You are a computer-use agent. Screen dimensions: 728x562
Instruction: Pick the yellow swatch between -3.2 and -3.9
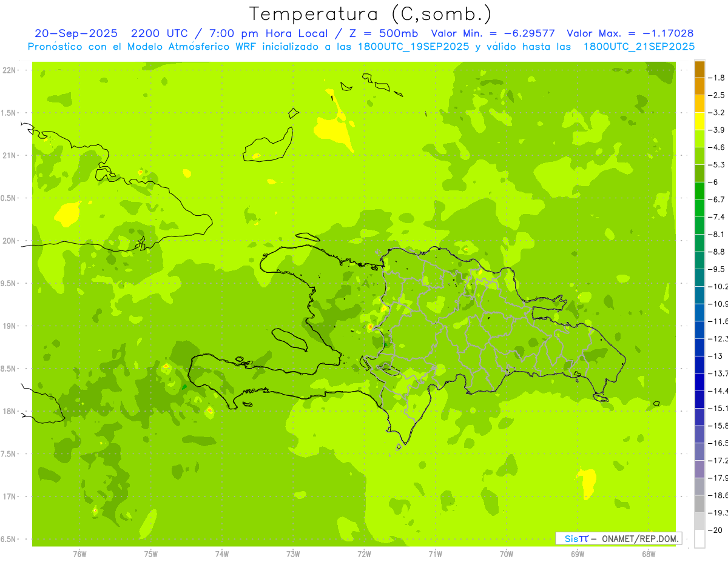(x=699, y=121)
